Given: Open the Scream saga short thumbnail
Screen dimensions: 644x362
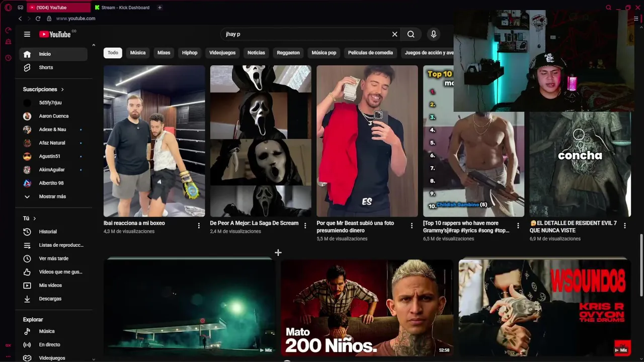Looking at the screenshot, I should tap(261, 141).
